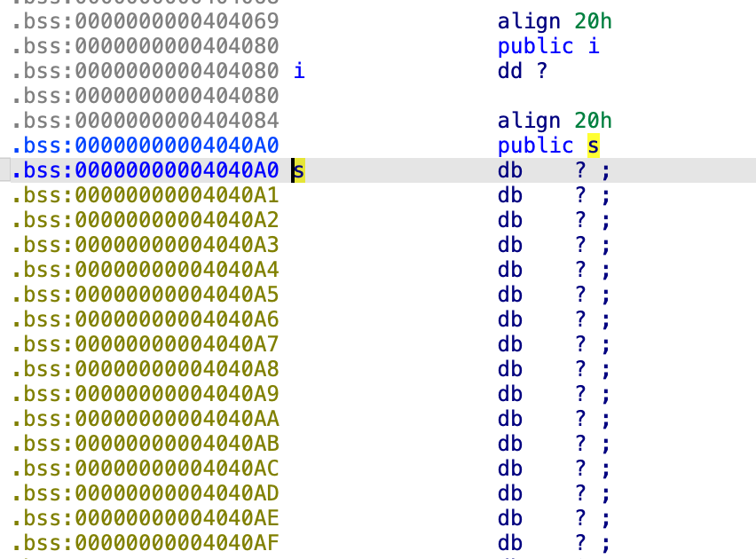Select address .bss:00000000004040A5

(x=146, y=295)
